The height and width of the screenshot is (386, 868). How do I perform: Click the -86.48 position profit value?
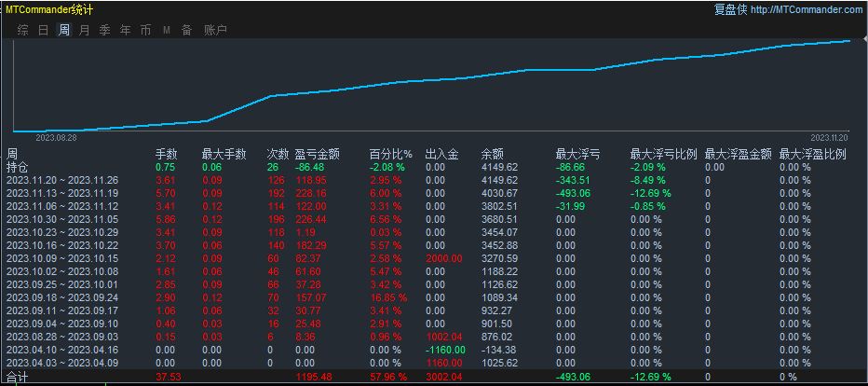point(309,167)
